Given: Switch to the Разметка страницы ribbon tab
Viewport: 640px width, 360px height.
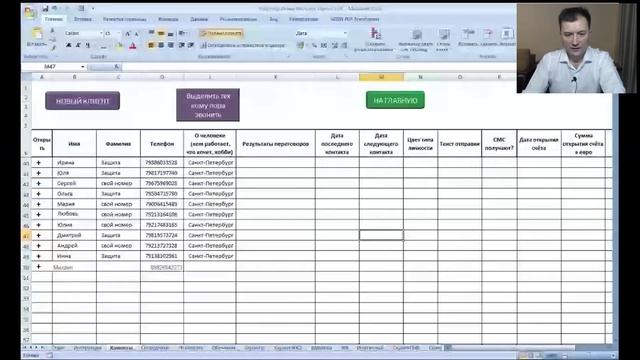Looking at the screenshot, I should tap(124, 19).
